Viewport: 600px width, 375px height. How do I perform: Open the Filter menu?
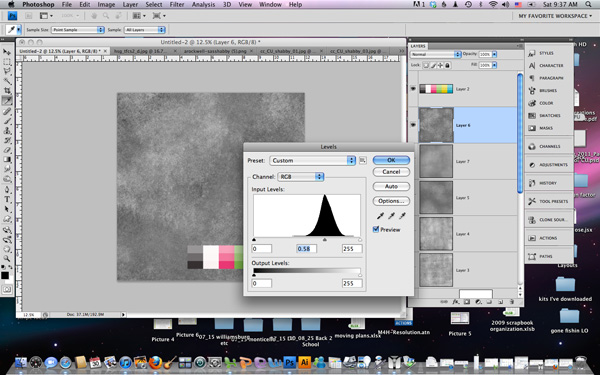click(x=177, y=5)
